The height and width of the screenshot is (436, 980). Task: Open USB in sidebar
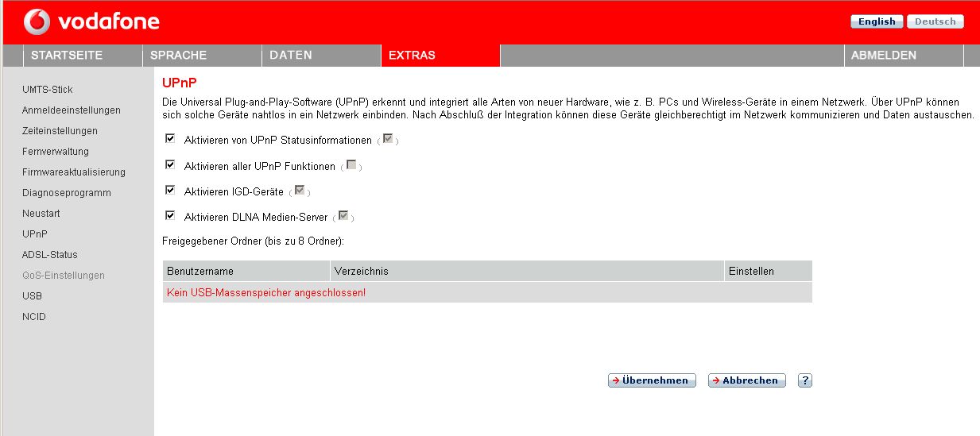point(33,296)
